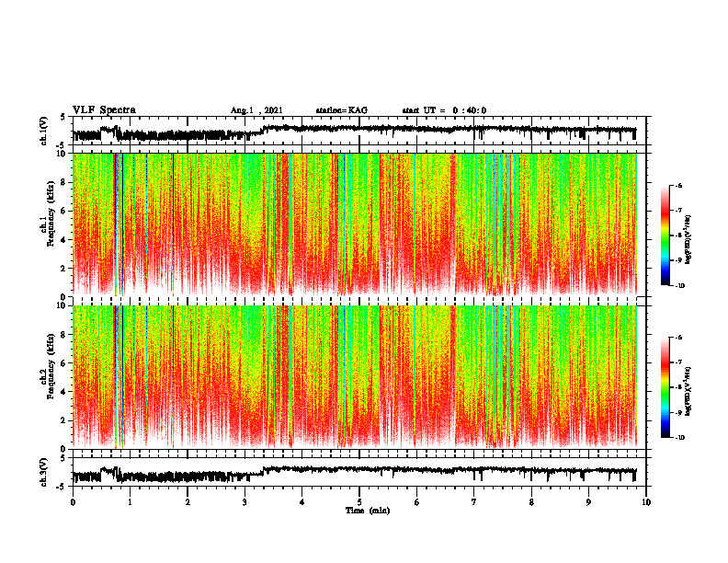Select the ch.1 color bar log(PSD) unit label
The image size is (728, 563).
[x=688, y=239]
